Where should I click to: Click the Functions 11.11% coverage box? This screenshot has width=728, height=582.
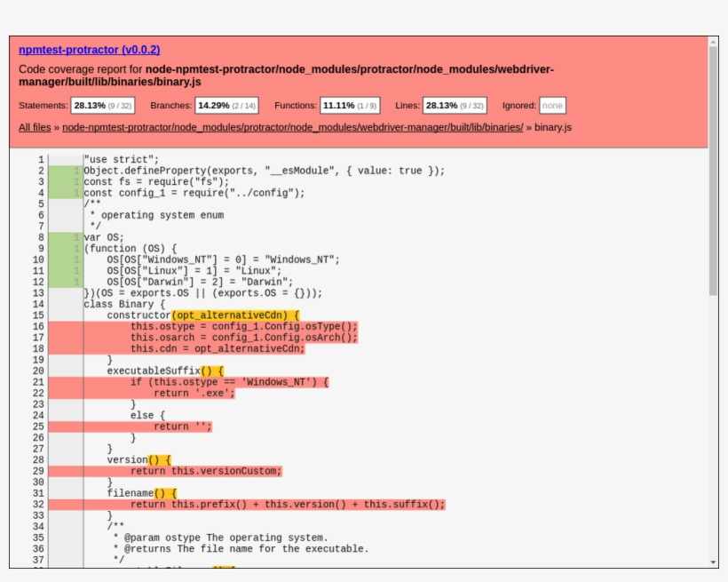click(350, 105)
